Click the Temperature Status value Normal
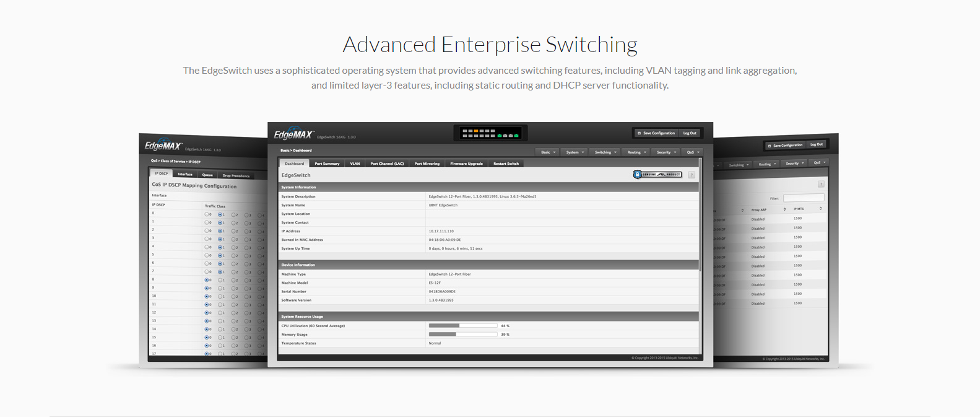 pos(435,343)
